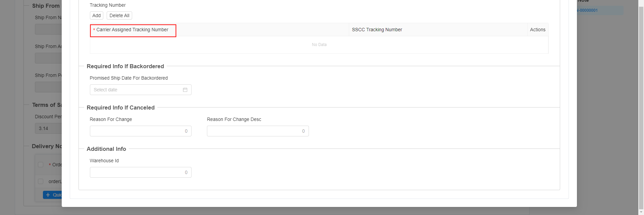Click the Add tracking number button
Image resolution: width=644 pixels, height=215 pixels.
tap(96, 15)
